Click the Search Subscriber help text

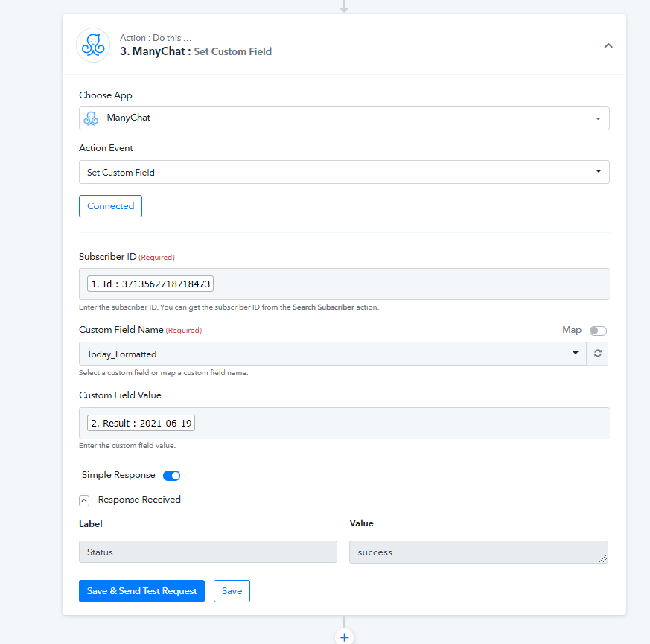pos(323,307)
